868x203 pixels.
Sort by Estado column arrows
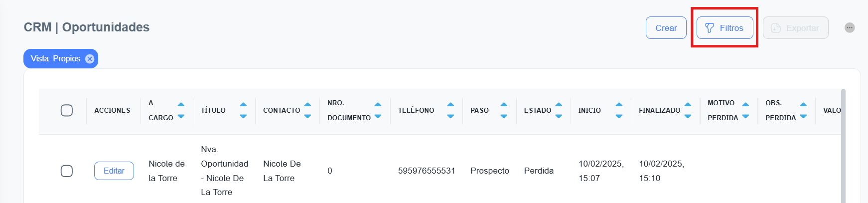[559, 110]
